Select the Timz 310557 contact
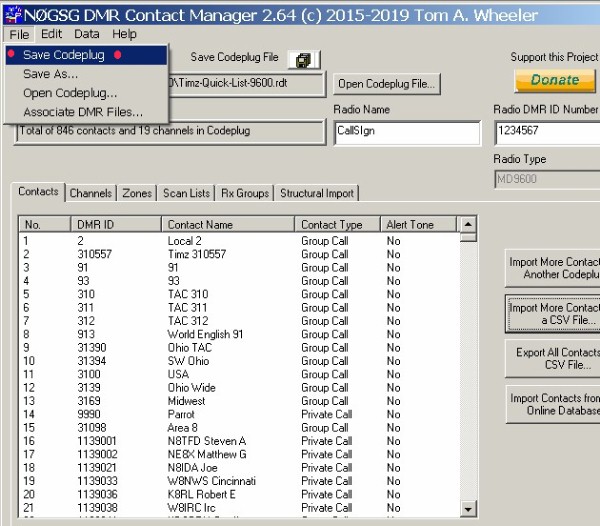The height and width of the screenshot is (526, 600). click(x=239, y=254)
